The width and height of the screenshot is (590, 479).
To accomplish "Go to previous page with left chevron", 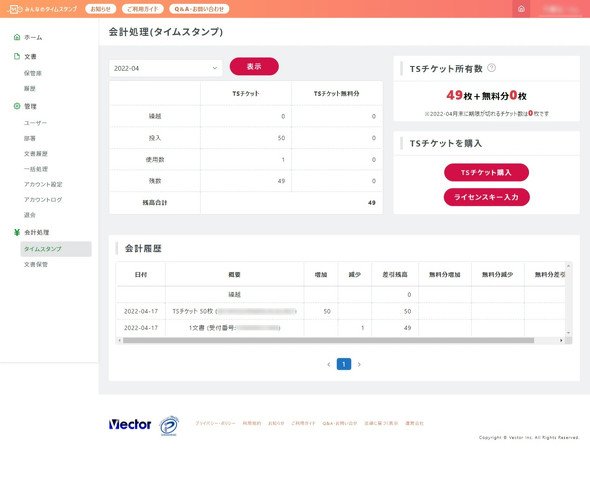I will [x=329, y=364].
